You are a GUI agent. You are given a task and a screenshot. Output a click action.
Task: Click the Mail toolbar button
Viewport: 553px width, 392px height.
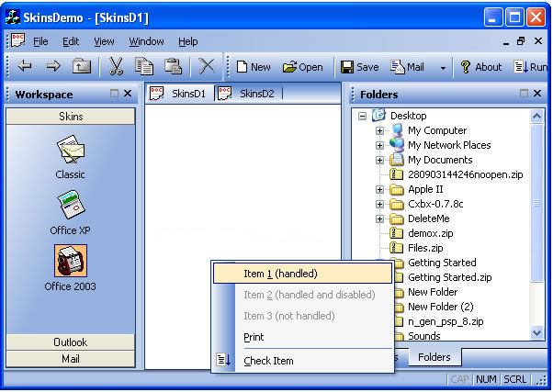tap(407, 67)
